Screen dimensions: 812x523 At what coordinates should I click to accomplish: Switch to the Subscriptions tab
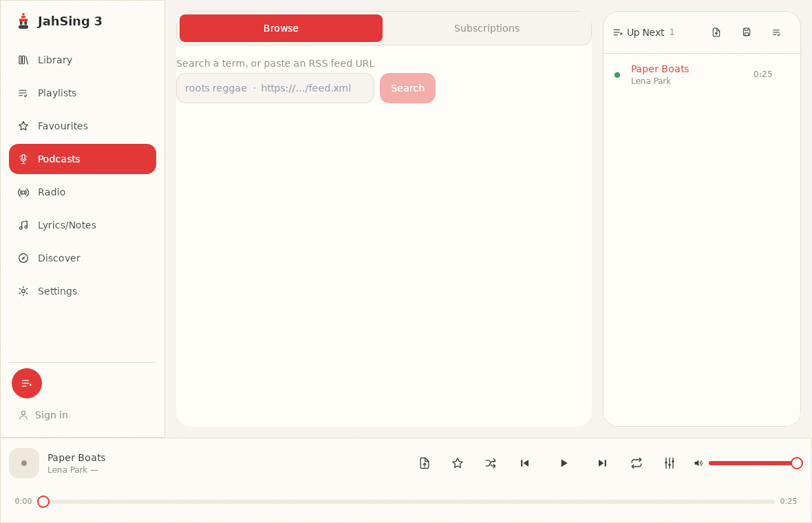[x=487, y=28]
